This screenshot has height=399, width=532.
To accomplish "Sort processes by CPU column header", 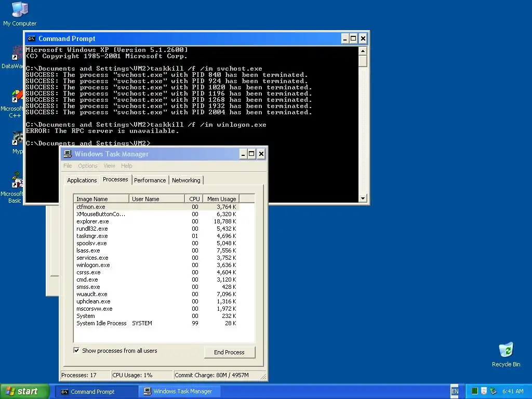I will pos(194,199).
